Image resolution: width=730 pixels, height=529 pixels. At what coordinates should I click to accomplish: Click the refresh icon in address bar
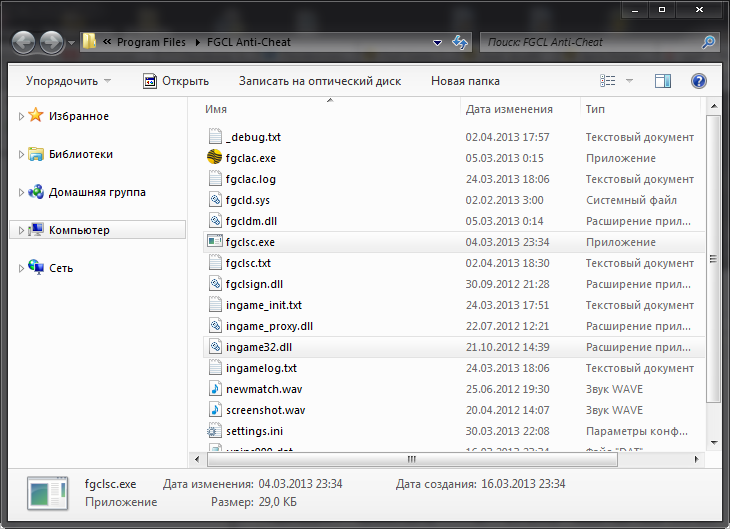click(460, 42)
